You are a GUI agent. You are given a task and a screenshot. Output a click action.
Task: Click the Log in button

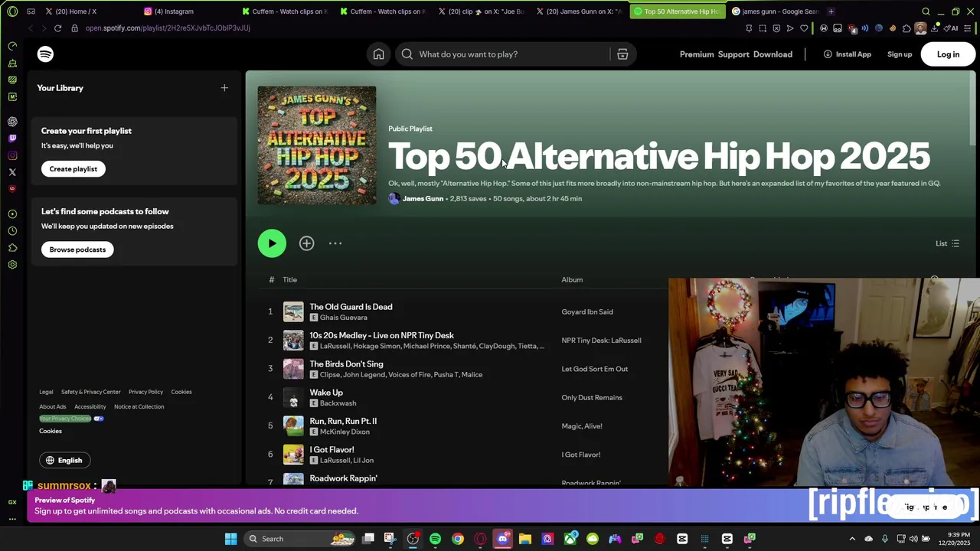pos(948,54)
